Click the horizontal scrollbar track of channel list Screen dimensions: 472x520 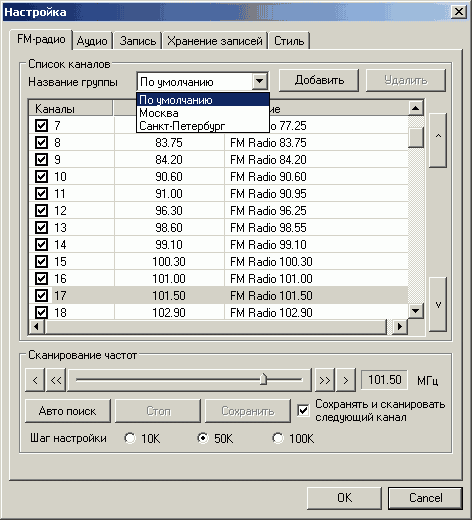pyautogui.click(x=390, y=327)
